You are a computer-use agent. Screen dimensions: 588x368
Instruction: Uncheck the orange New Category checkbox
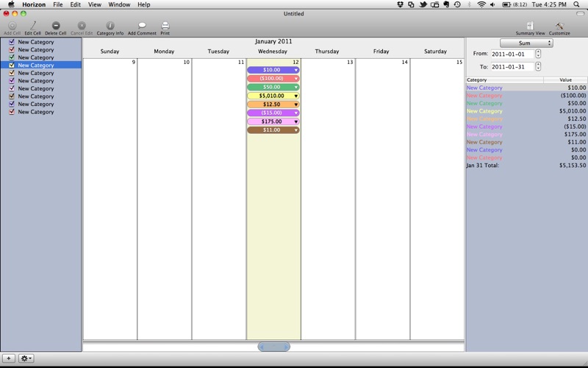point(12,73)
